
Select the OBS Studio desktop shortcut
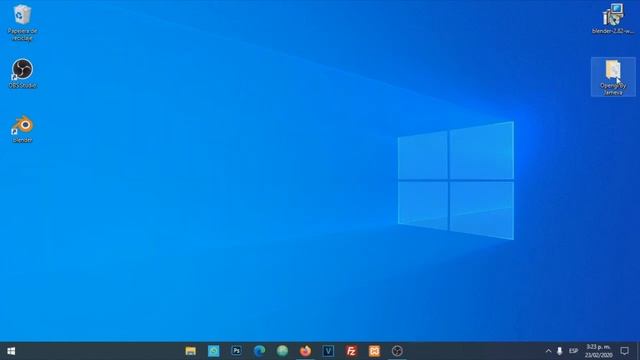pyautogui.click(x=22, y=73)
